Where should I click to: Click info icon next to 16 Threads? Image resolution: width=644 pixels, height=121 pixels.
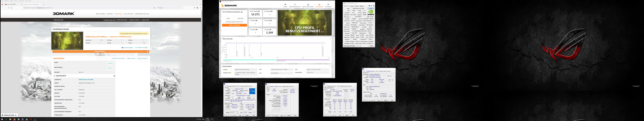point(272,11)
